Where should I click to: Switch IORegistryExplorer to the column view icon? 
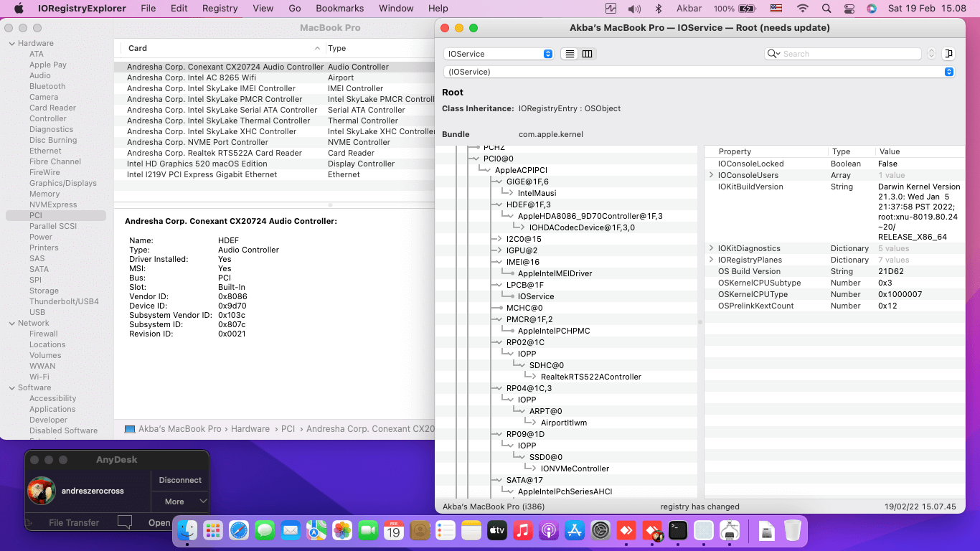[x=587, y=54]
